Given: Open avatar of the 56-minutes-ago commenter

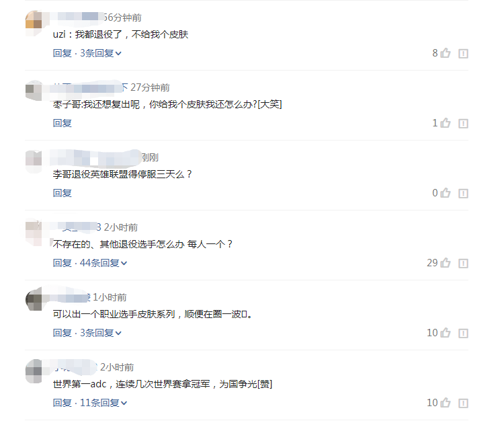Looking at the screenshot, I should (34, 20).
